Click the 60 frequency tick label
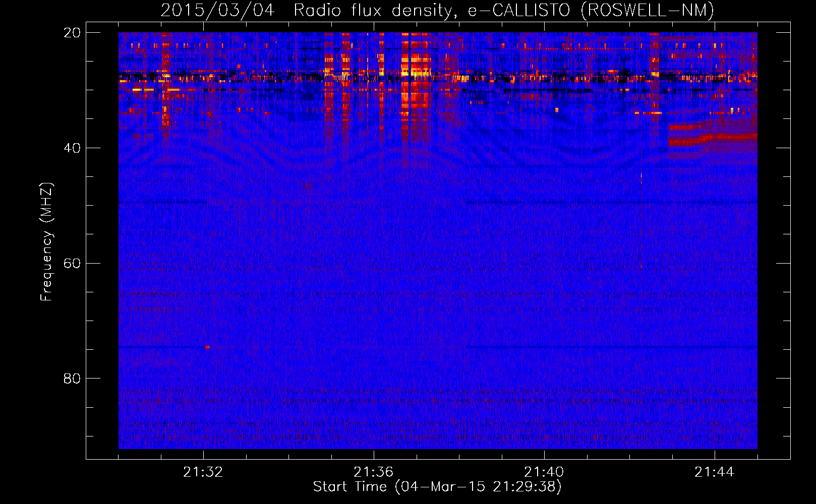The image size is (816, 504). pyautogui.click(x=72, y=264)
